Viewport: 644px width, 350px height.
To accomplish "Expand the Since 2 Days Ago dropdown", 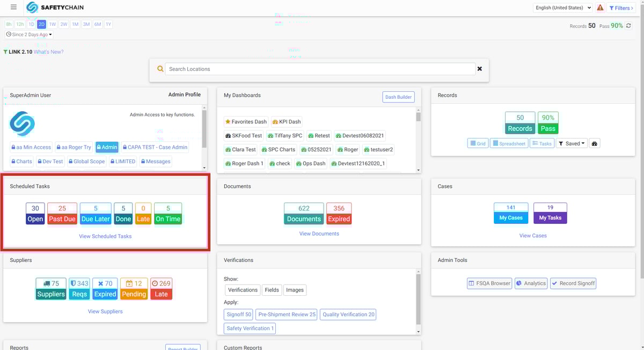I will click(x=28, y=34).
